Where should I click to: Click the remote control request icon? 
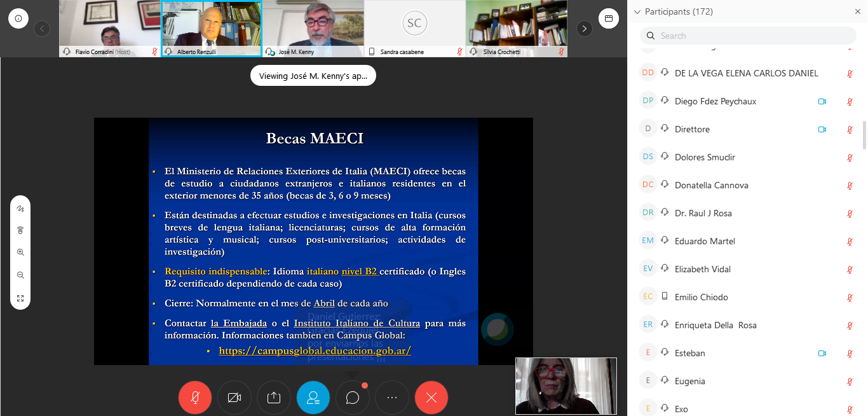[x=20, y=230]
